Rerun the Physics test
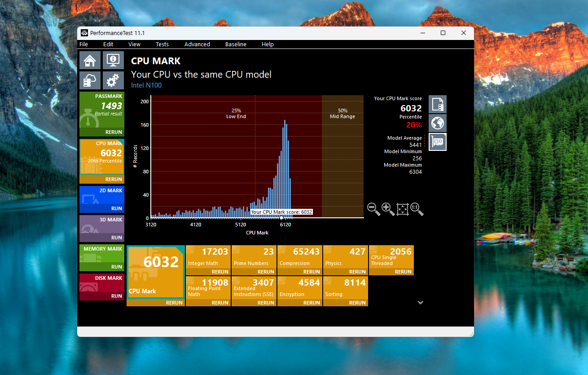Image resolution: width=588 pixels, height=375 pixels. tap(357, 272)
